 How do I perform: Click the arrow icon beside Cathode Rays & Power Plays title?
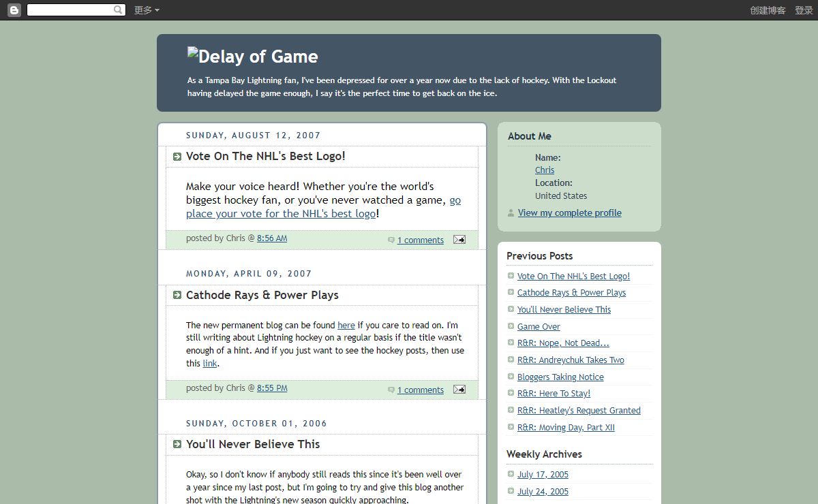coord(177,296)
